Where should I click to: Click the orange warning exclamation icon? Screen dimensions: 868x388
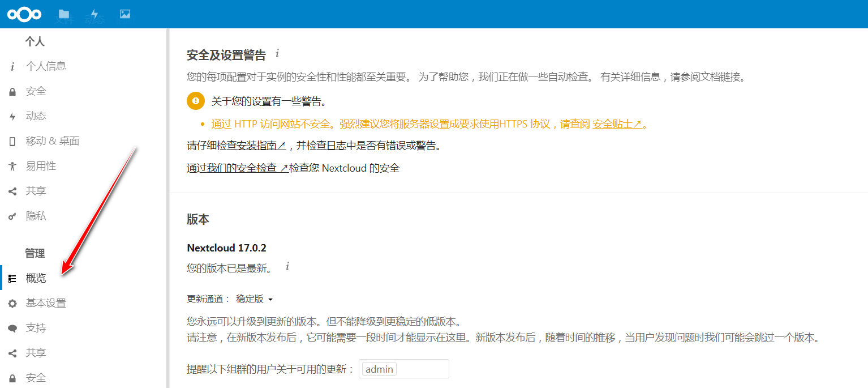tap(196, 101)
